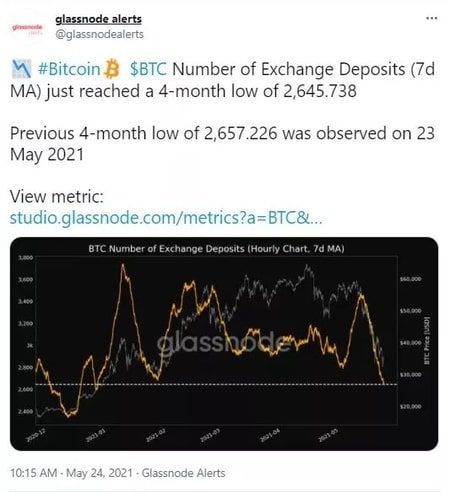Click the white dashed 4-month low line
This screenshot has width=450, height=493.
[x=216, y=384]
